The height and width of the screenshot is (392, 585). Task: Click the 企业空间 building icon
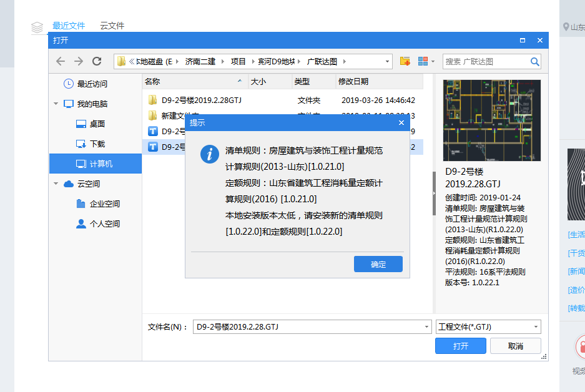pos(81,203)
